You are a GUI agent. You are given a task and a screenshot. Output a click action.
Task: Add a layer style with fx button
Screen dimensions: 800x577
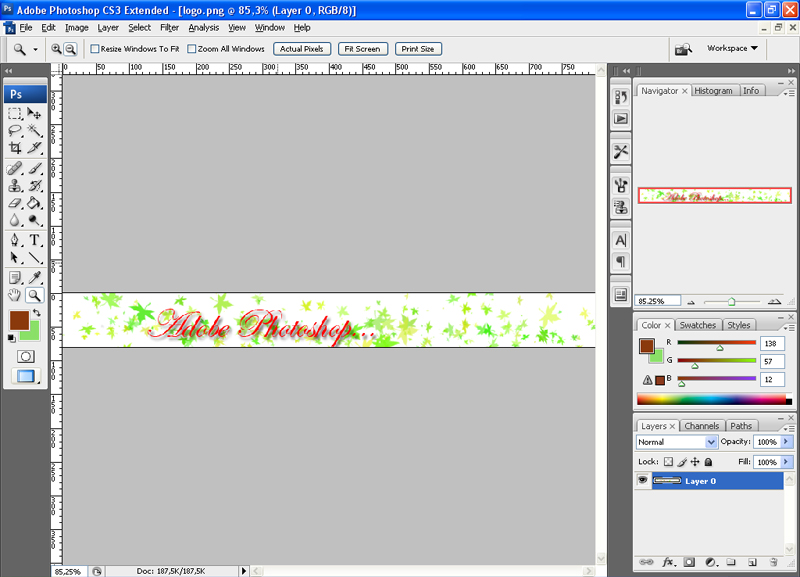coord(668,562)
